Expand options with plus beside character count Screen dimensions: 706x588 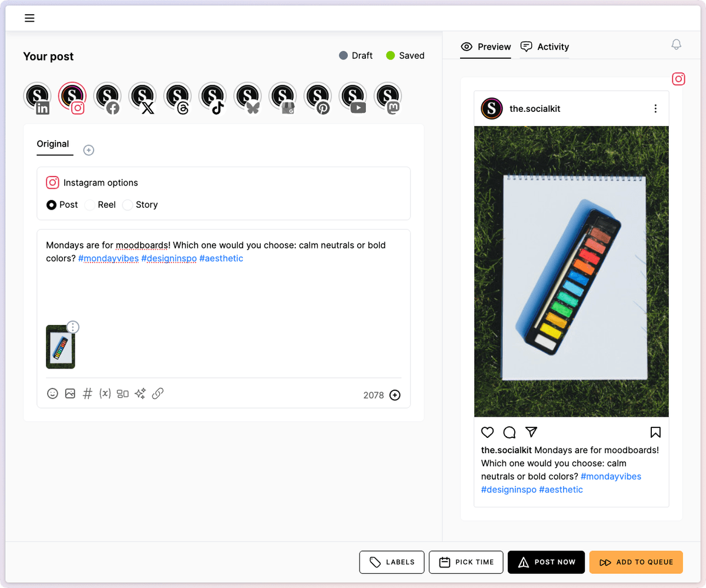395,395
